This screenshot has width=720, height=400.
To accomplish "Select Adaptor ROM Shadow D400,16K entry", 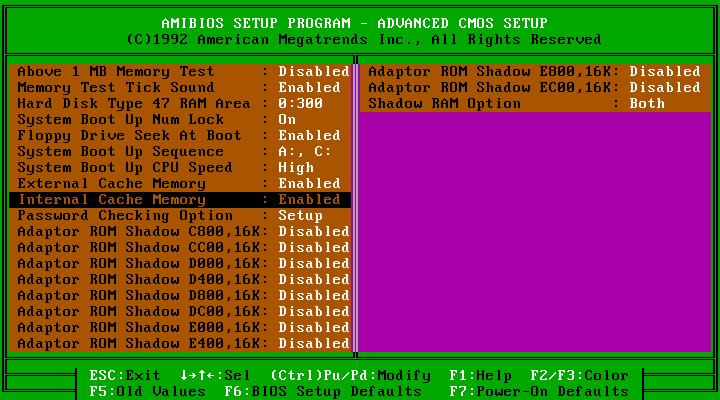I will pos(180,280).
